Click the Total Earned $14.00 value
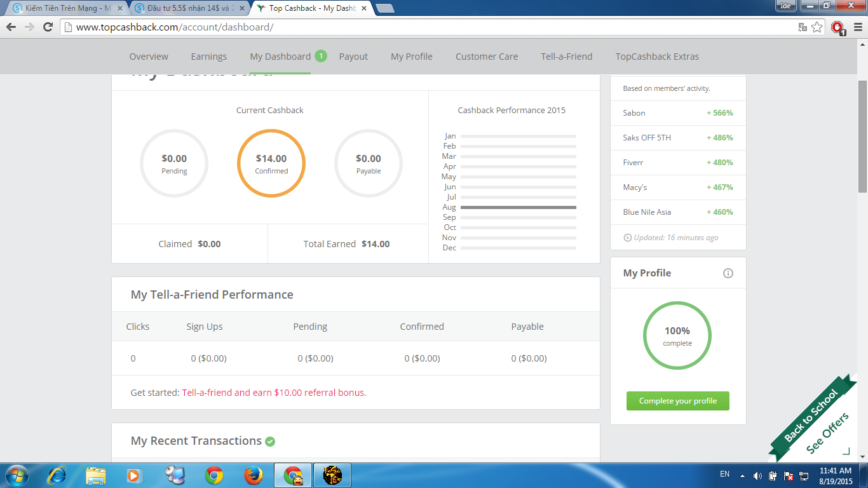This screenshot has width=868, height=488. [376, 244]
